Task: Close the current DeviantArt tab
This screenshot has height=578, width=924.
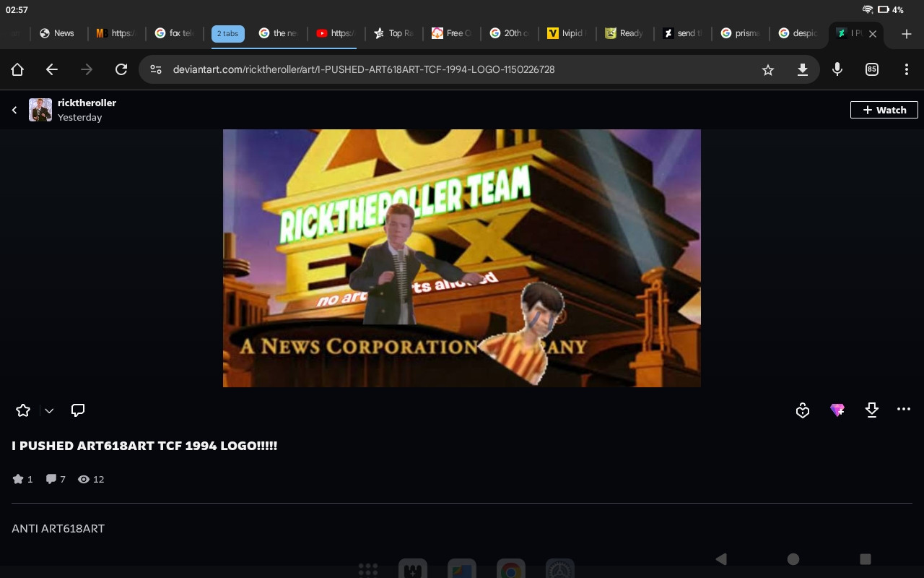Action: point(873,33)
